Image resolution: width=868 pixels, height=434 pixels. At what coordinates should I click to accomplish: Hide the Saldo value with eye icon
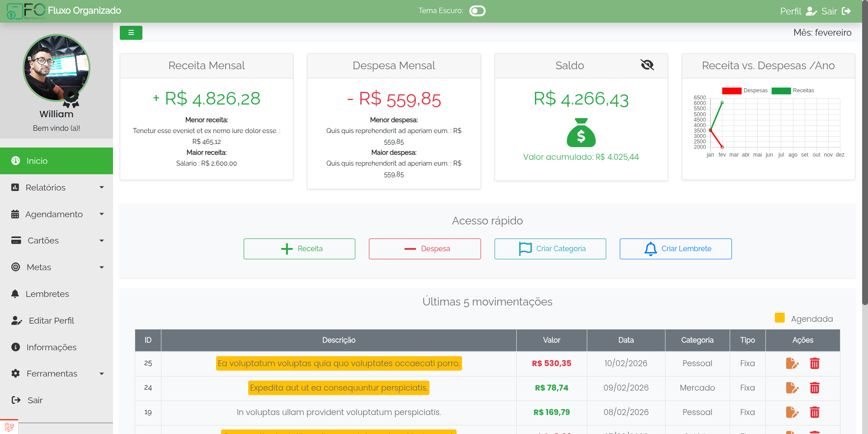[x=647, y=65]
